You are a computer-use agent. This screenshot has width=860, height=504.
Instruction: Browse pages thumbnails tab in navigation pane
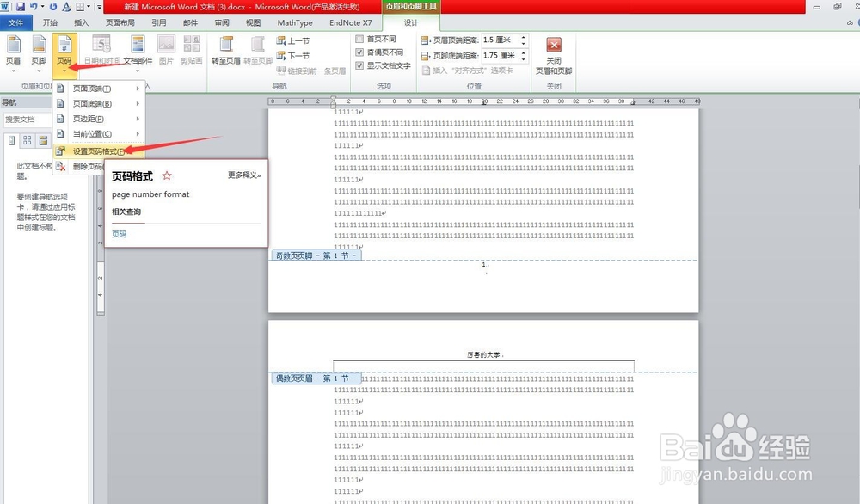pyautogui.click(x=28, y=141)
